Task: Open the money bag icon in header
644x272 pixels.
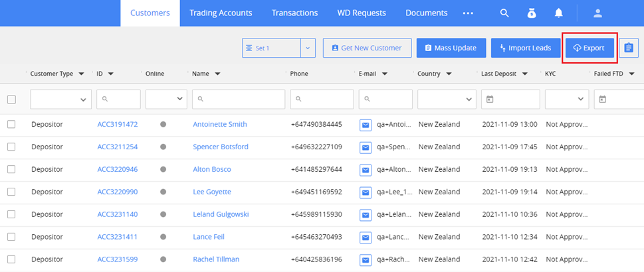Action: [532, 13]
